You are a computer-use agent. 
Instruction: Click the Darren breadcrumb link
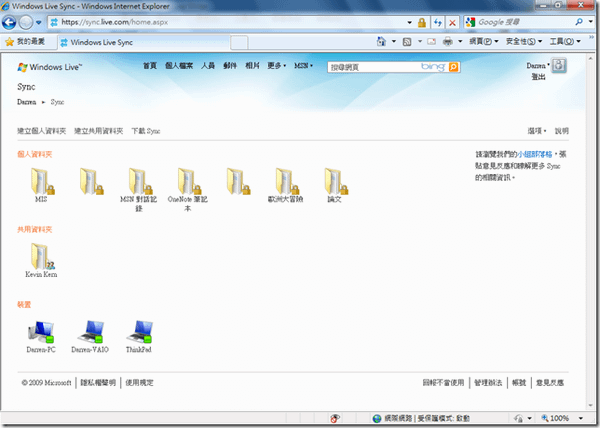coord(27,102)
